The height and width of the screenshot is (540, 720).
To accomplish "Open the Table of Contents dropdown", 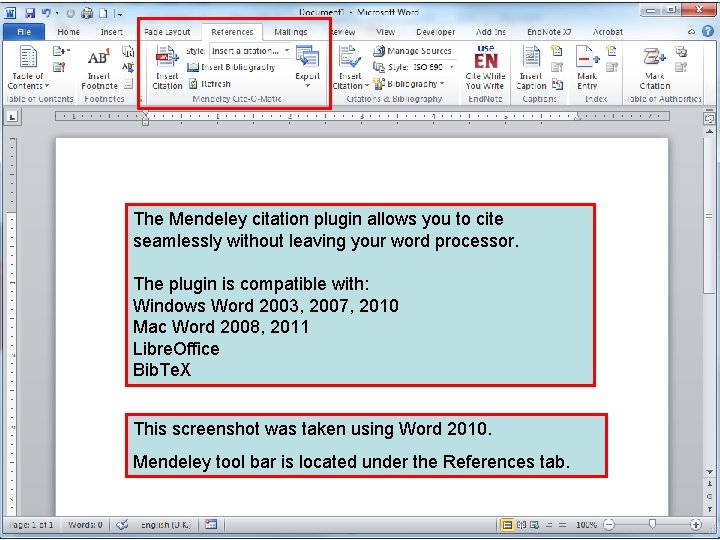I will click(x=28, y=68).
